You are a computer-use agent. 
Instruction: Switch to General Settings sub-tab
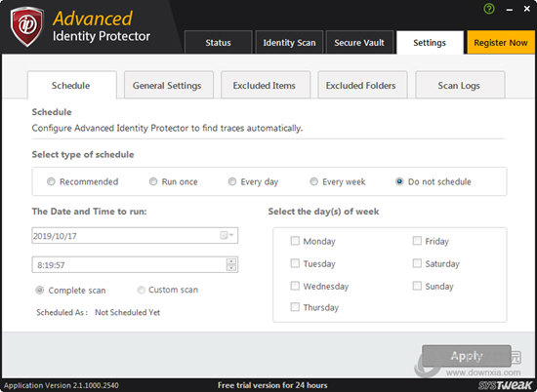[x=169, y=85]
